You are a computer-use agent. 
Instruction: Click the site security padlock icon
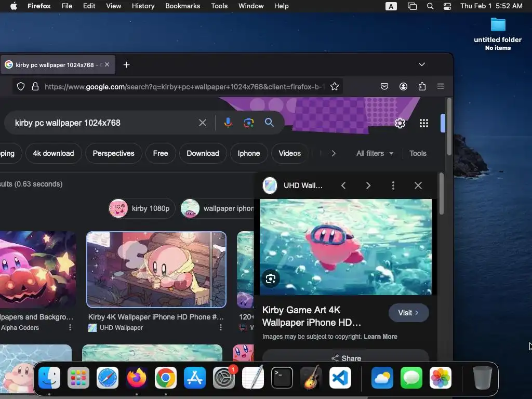[35, 87]
